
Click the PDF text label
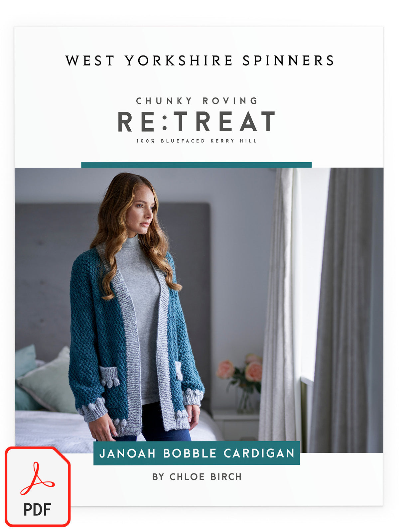(37, 509)
